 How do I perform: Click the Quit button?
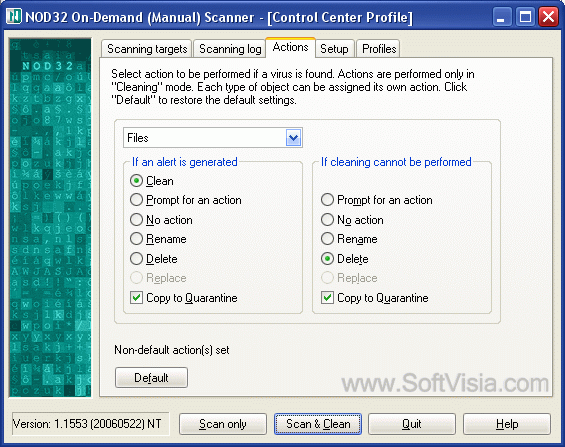412,424
